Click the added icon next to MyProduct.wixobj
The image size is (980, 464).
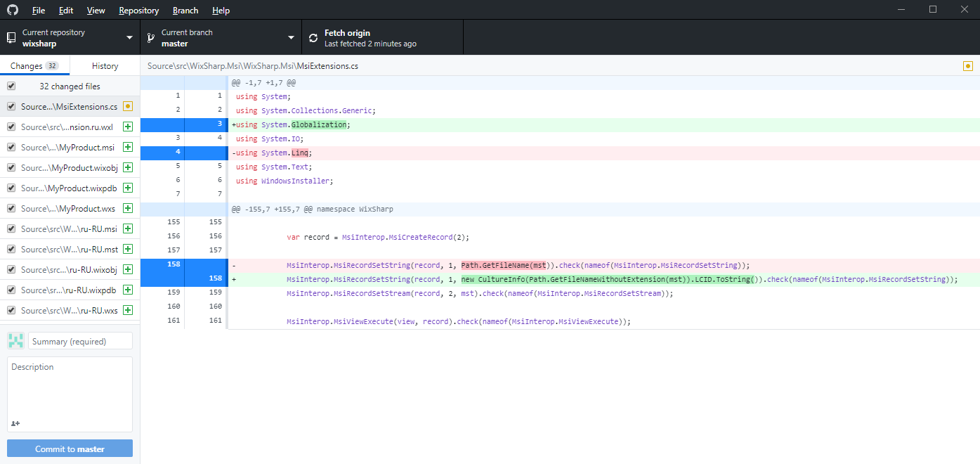[x=128, y=168]
